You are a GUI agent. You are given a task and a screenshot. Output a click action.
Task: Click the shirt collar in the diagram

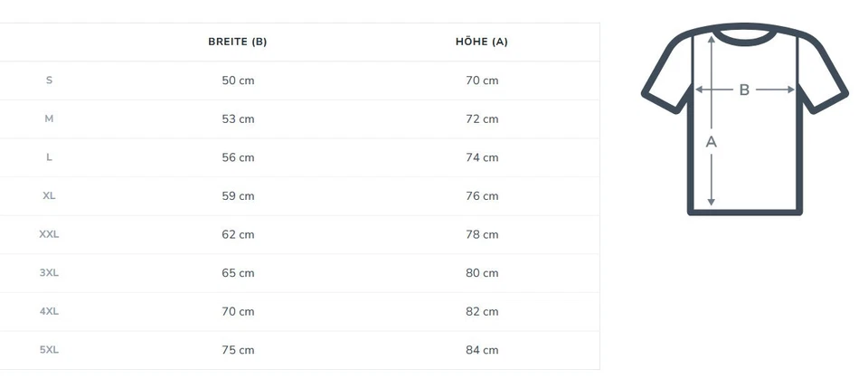[x=744, y=36]
